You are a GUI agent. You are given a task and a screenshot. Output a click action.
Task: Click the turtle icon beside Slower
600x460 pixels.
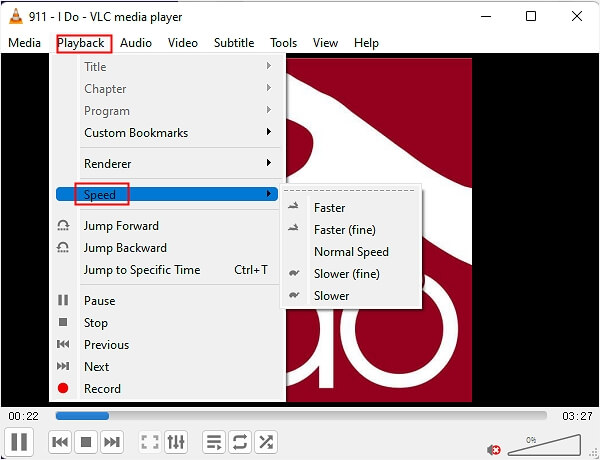click(294, 295)
